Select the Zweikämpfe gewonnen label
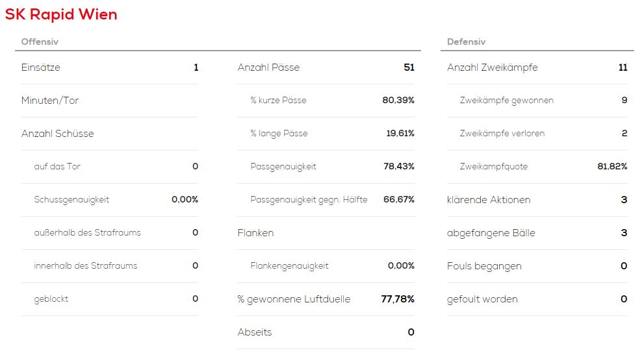This screenshot has width=644, height=355. (x=506, y=101)
